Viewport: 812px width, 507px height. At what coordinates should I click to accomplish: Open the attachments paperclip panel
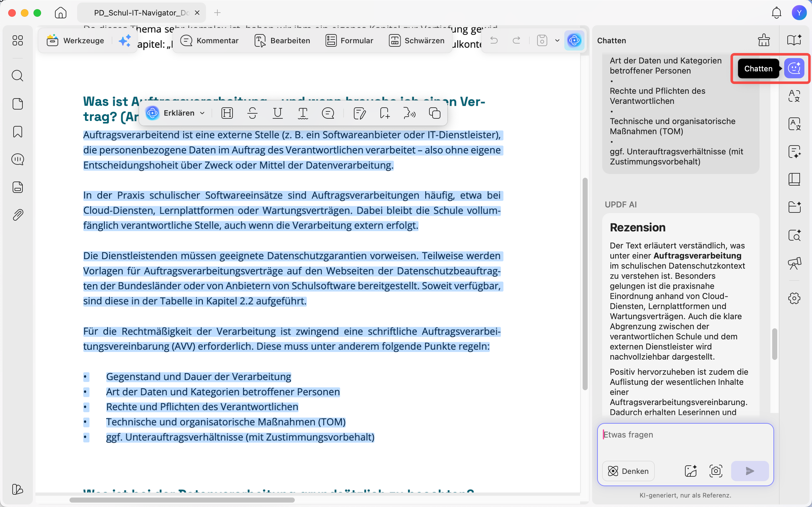point(17,215)
